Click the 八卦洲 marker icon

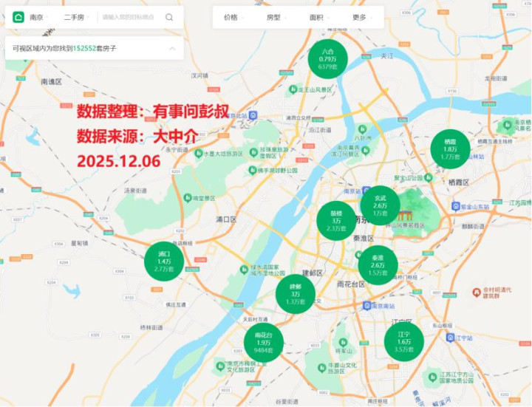coord(362,129)
